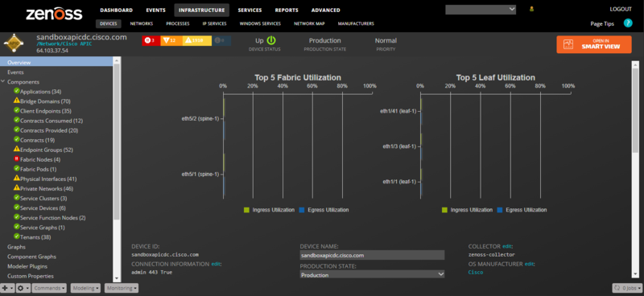Open the Events menu
This screenshot has width=644, height=296.
pos(155,10)
